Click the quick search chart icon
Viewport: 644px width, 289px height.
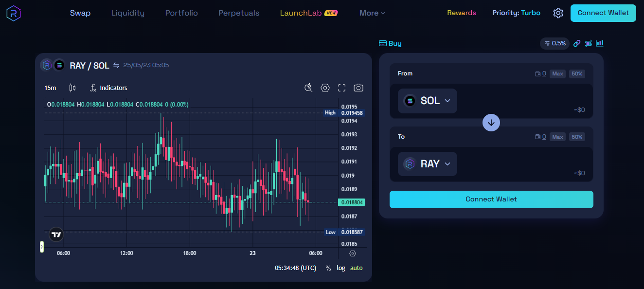(x=308, y=88)
